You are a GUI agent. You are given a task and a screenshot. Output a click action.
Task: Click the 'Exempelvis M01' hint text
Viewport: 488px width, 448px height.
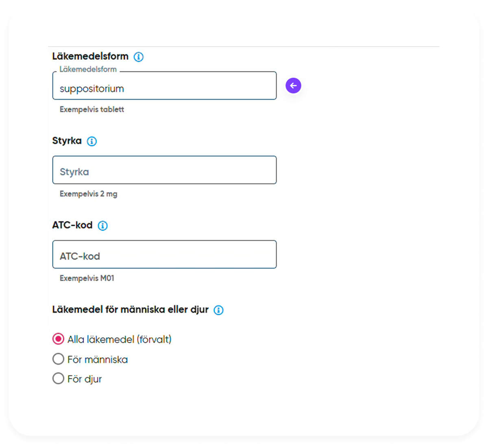[x=87, y=278]
